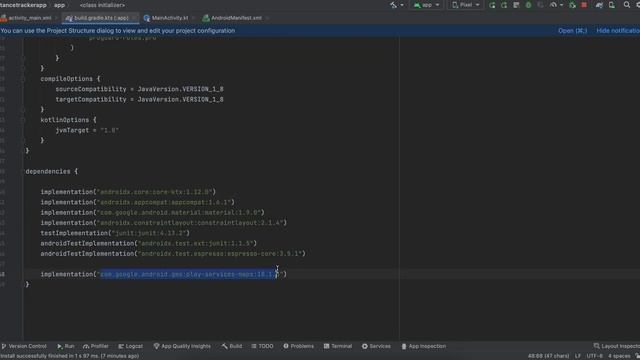The width and height of the screenshot is (640, 360).
Task: Click the red Stop button
Action: 584,5
